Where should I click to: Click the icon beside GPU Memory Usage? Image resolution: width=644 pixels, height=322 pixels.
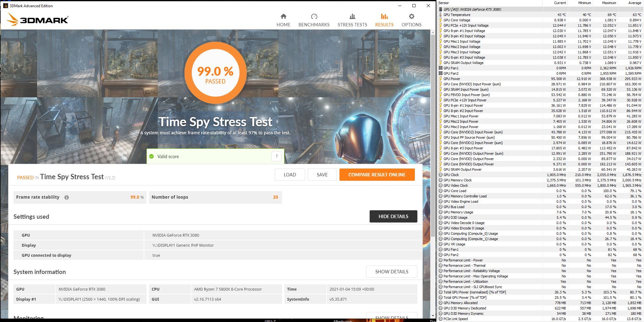441,212
